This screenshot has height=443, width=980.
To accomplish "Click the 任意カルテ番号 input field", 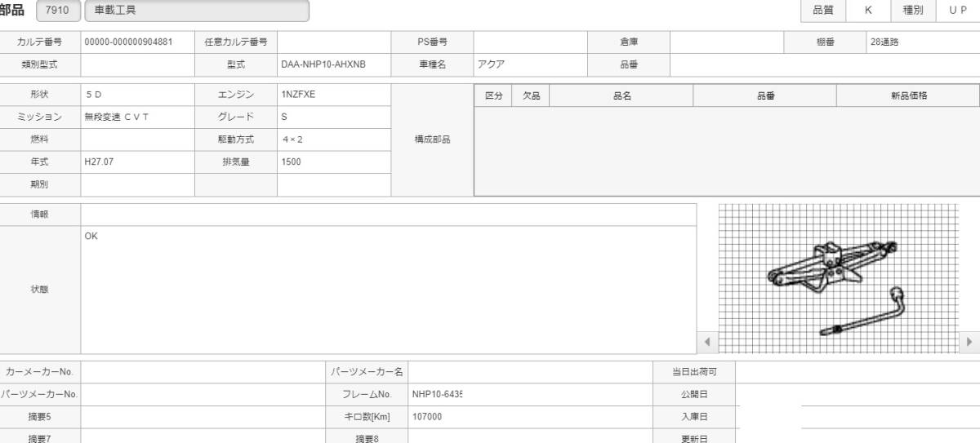I will 334,42.
